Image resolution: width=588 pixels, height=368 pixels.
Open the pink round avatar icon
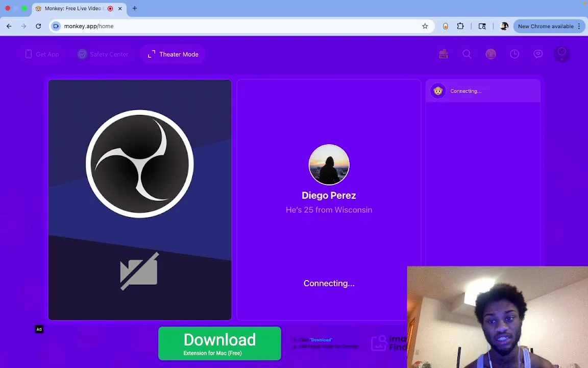[491, 54]
